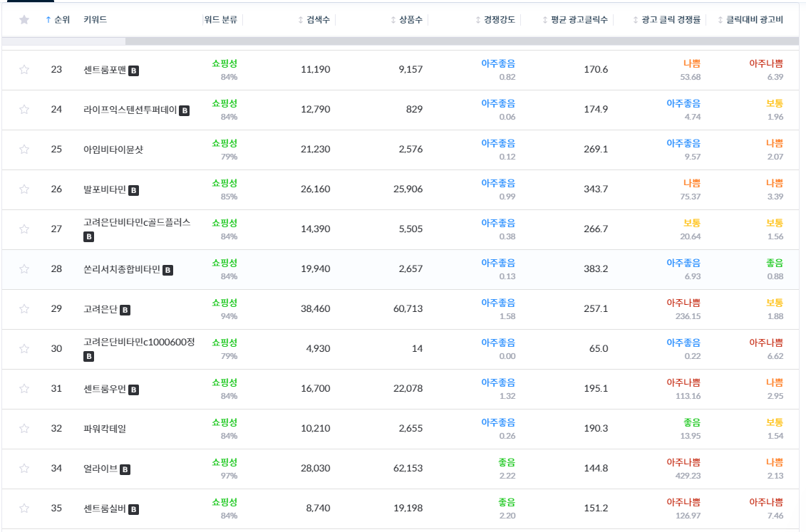
Task: Click average ad clicks 383.2
Action: click(596, 268)
